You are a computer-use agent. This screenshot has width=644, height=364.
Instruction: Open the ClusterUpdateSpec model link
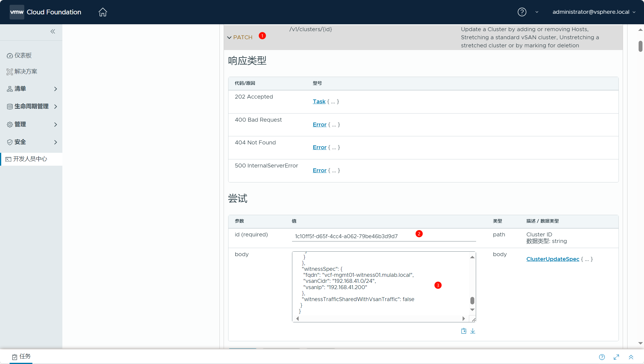point(553,259)
